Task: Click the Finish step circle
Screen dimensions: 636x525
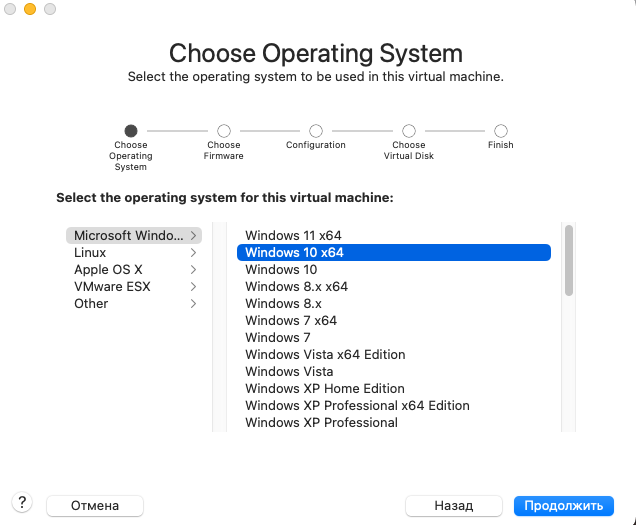Action: coord(501,131)
